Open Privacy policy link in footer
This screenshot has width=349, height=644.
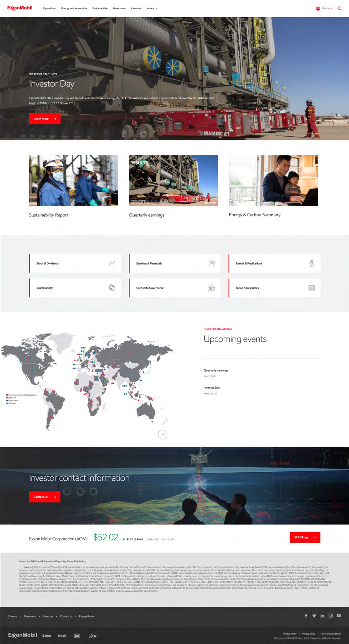click(x=308, y=634)
